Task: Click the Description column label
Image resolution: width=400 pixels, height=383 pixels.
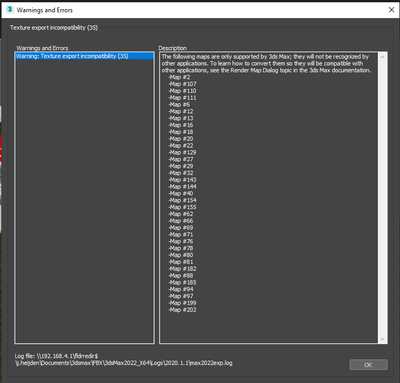Action: point(173,48)
